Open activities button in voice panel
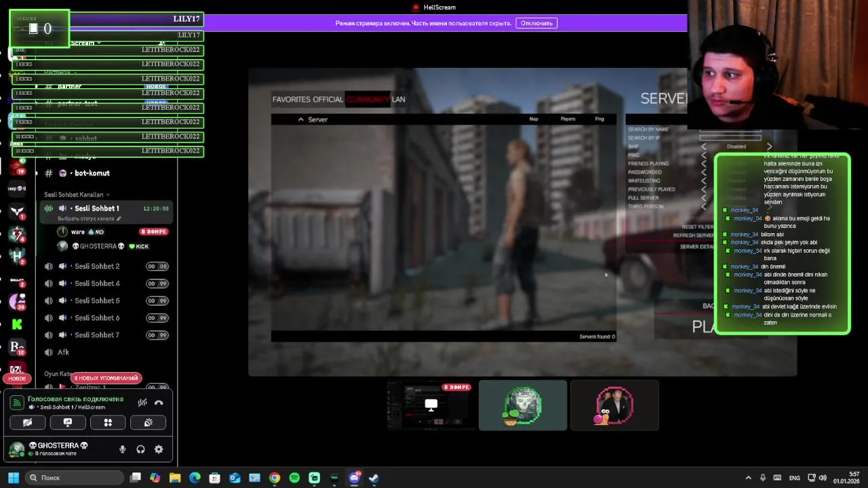The image size is (868, 488). [108, 422]
